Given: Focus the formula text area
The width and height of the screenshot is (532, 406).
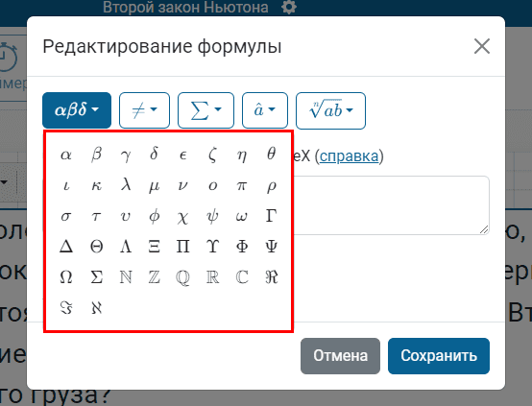Looking at the screenshot, I should (391, 205).
